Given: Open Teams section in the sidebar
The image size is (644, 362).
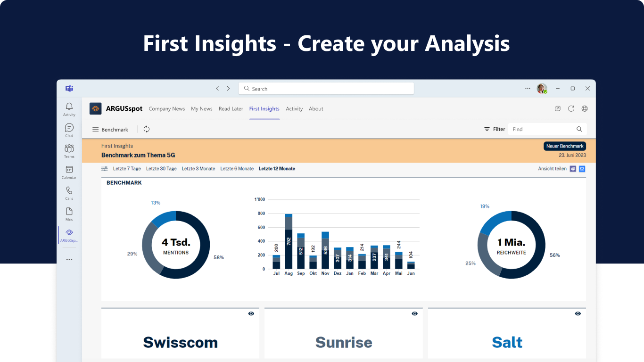Looking at the screenshot, I should (69, 151).
